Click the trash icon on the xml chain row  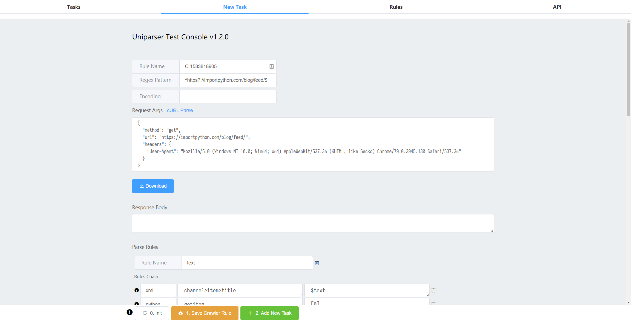point(433,290)
